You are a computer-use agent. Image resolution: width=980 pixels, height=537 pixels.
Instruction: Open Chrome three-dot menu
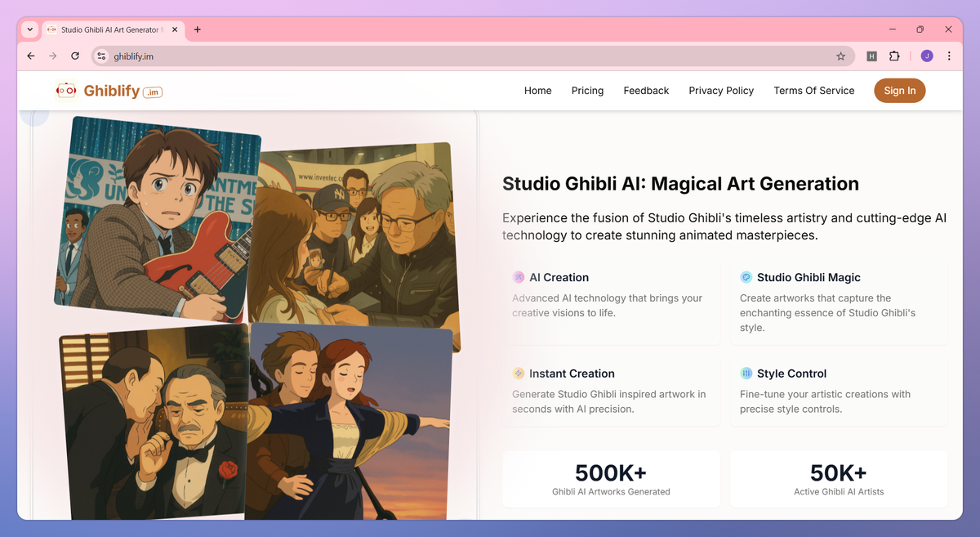(949, 56)
